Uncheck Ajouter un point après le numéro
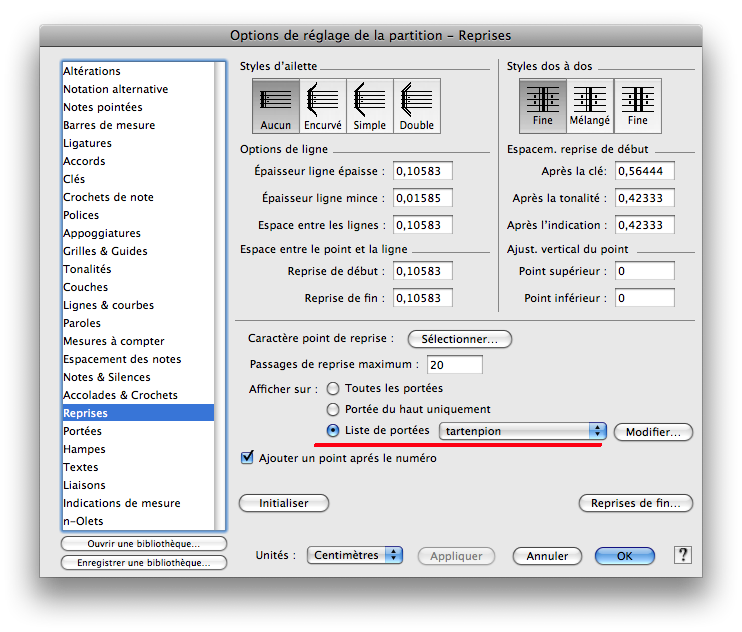The width and height of the screenshot is (742, 632). tap(248, 458)
